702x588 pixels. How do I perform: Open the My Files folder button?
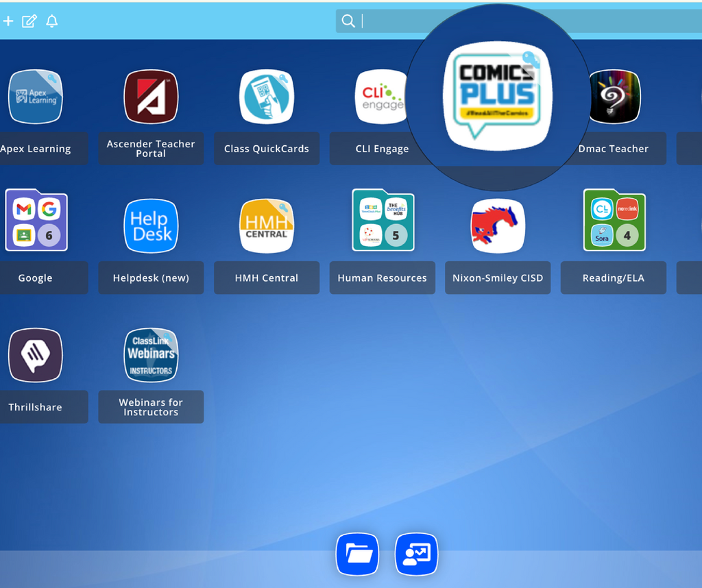click(357, 554)
